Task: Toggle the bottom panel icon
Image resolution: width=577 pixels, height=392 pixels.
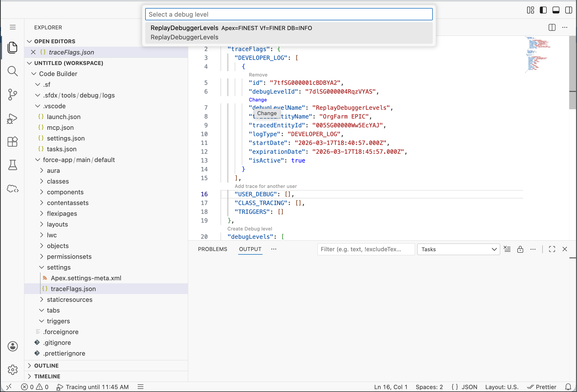Action: pos(556,10)
